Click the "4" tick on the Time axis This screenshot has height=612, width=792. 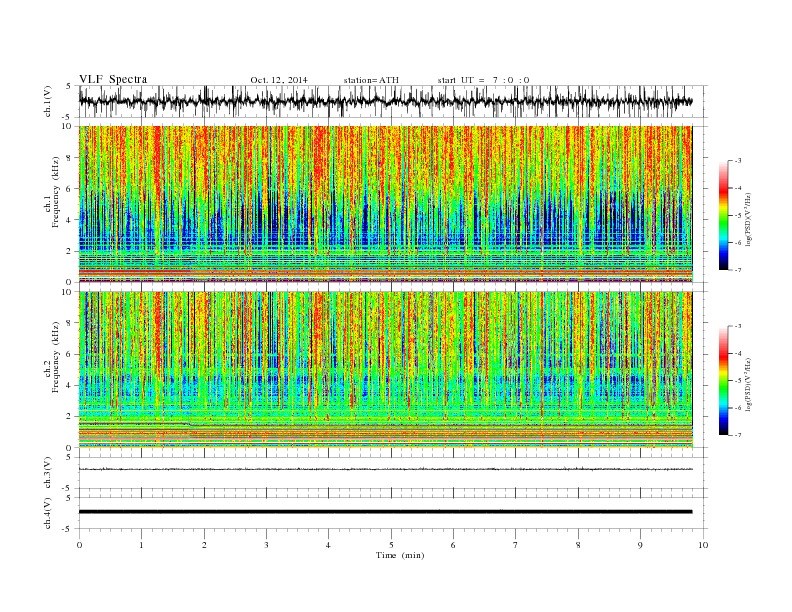click(328, 545)
